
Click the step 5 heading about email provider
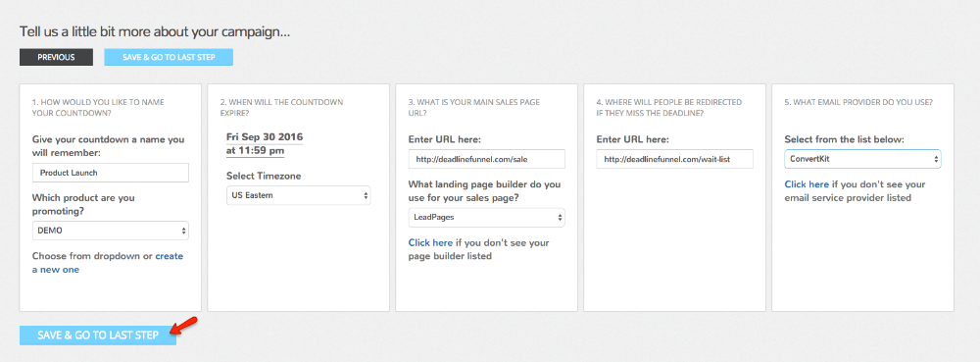[858, 102]
